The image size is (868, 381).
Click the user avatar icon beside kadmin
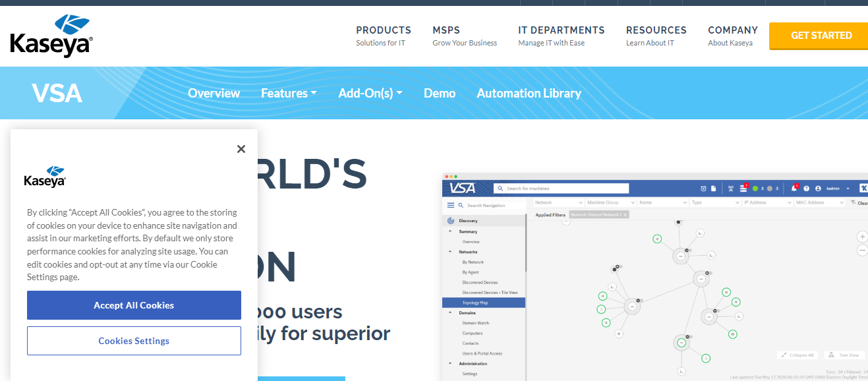(818, 189)
